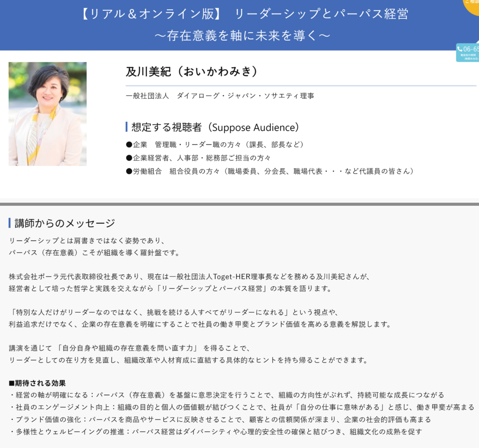The image size is (479, 448).
Task: Click the bullet for 労働組合 組合役員
Action: (129, 171)
